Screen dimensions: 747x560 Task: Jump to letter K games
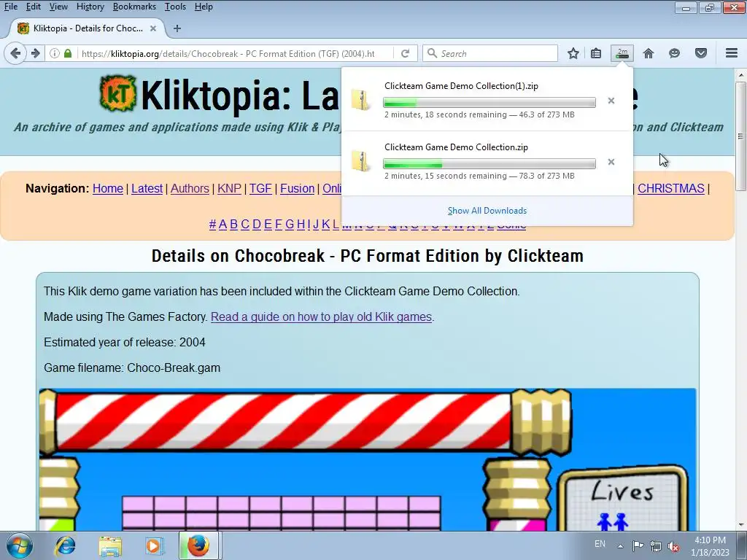[x=326, y=225]
